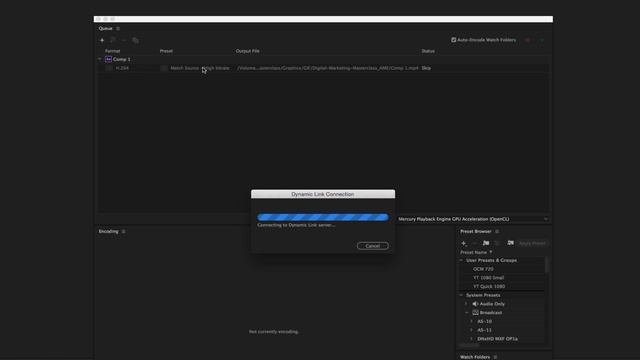Select the YT 1080 Small preset
640x360 pixels.
click(489, 278)
